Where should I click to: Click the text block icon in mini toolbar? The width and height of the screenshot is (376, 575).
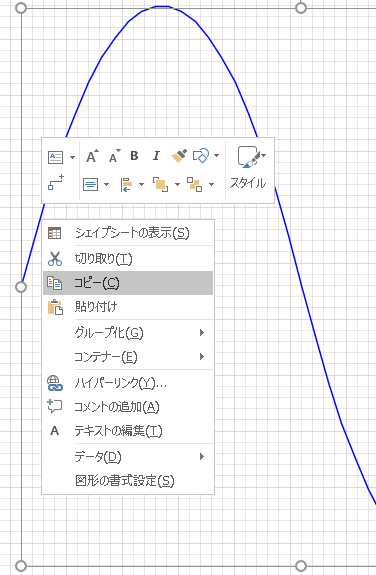click(x=55, y=157)
